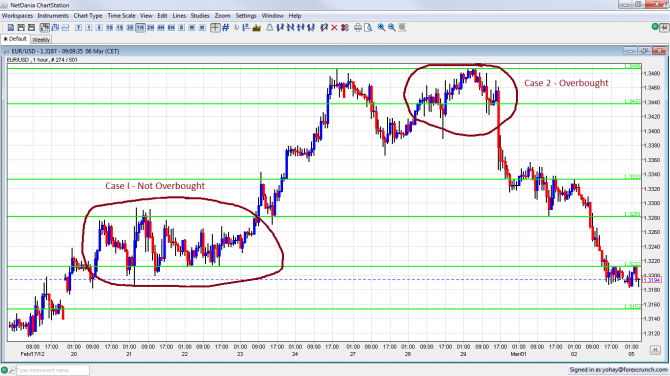Viewport: 670px width, 376px height.
Task: Print the chart
Action: click(x=358, y=27)
